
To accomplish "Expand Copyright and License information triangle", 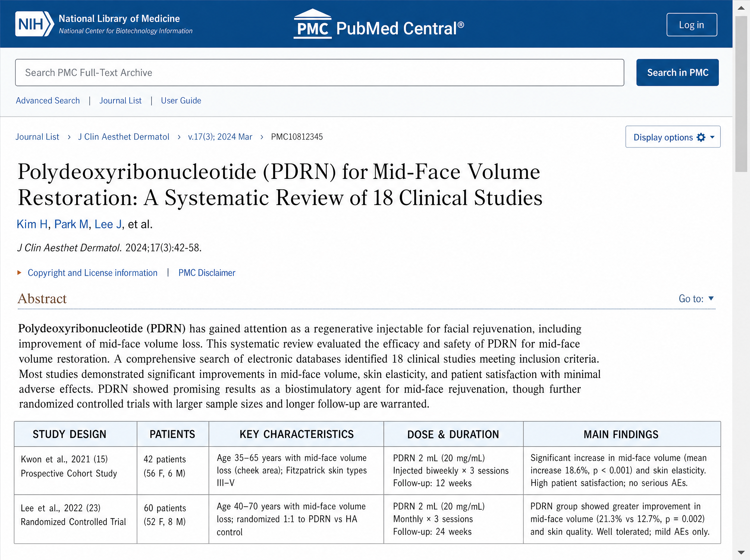I will (19, 273).
